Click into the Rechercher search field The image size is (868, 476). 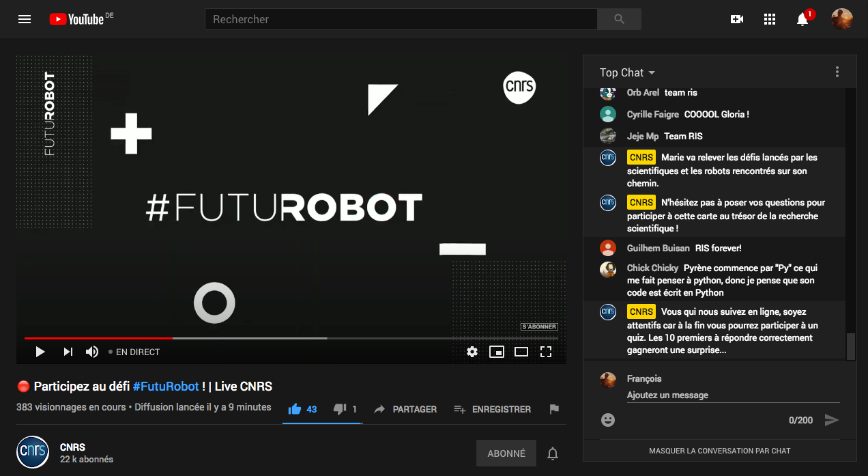pyautogui.click(x=401, y=19)
